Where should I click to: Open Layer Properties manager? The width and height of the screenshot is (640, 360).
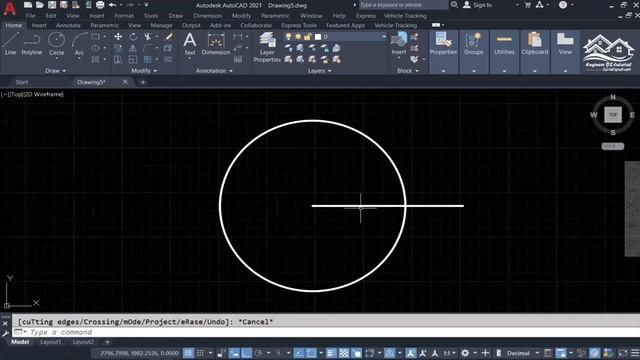coord(267,47)
